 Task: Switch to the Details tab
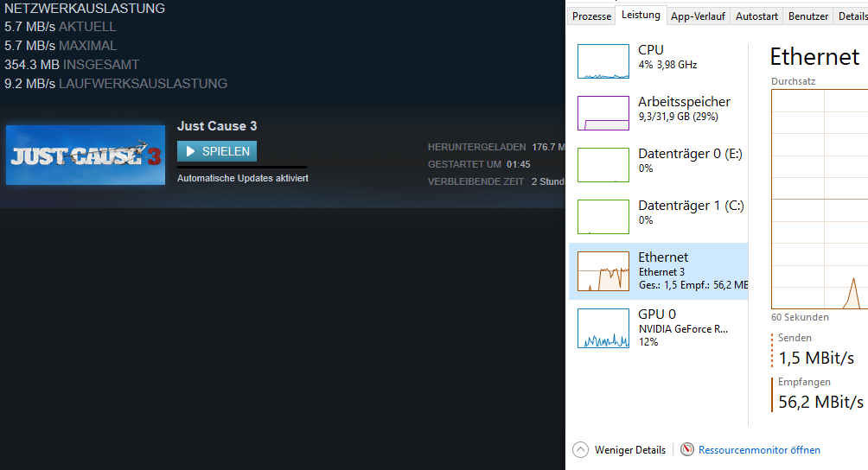[x=852, y=16]
